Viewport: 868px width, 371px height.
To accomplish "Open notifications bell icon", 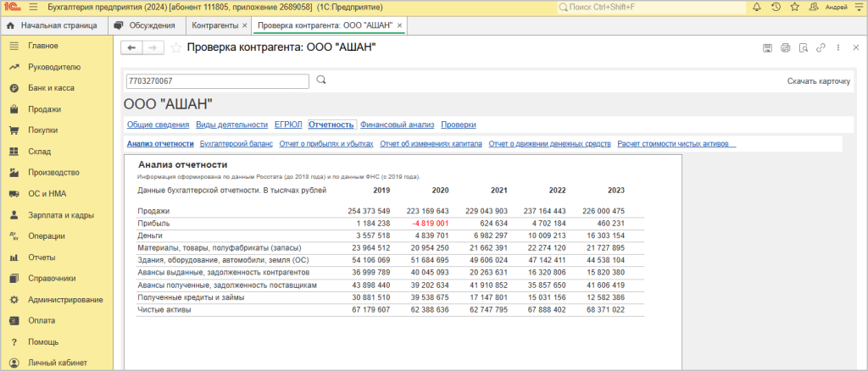I will [x=757, y=7].
